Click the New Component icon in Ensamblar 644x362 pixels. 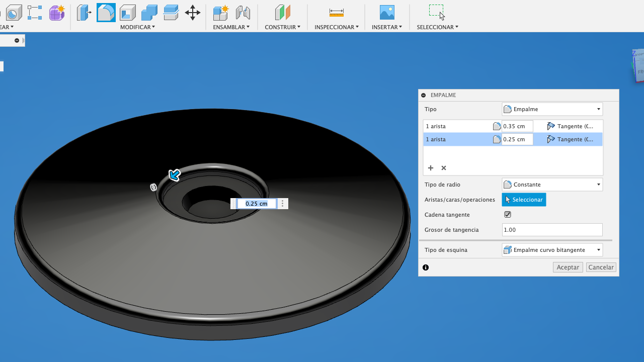point(220,12)
